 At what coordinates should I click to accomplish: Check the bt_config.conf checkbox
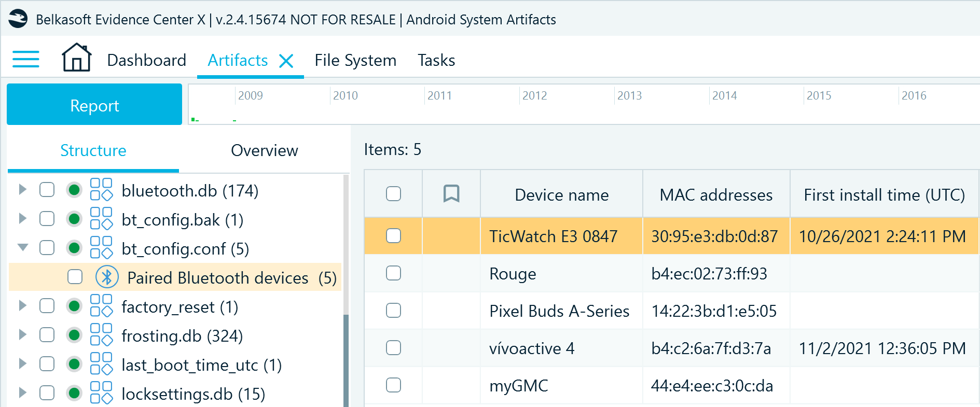coord(47,248)
